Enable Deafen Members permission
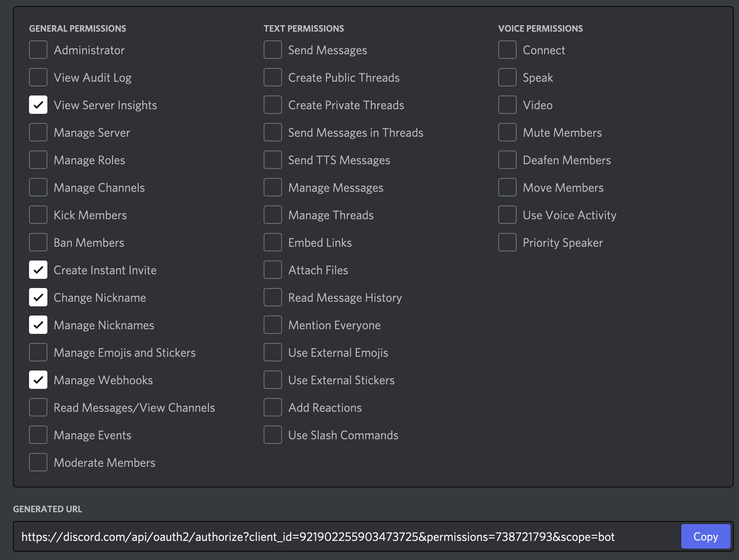This screenshot has width=739, height=560. [507, 160]
